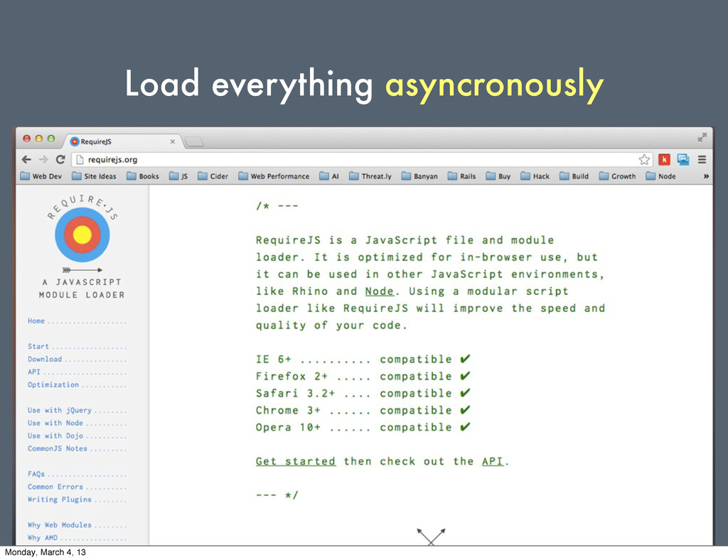The image size is (728, 560).
Task: Click the 'IE 6+' compatibility row
Action: [363, 360]
